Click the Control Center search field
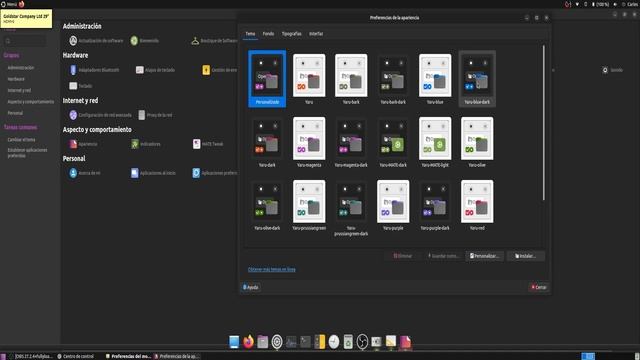The width and height of the screenshot is (640, 360). [25, 41]
